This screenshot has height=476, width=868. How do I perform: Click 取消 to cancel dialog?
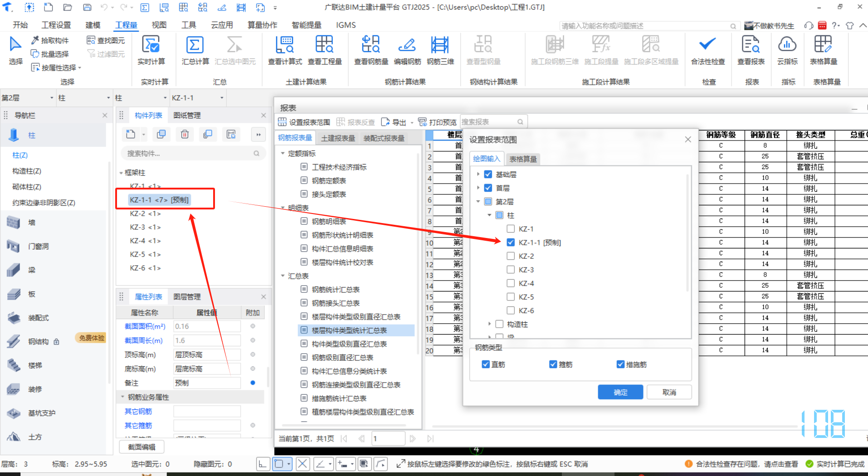tap(669, 392)
